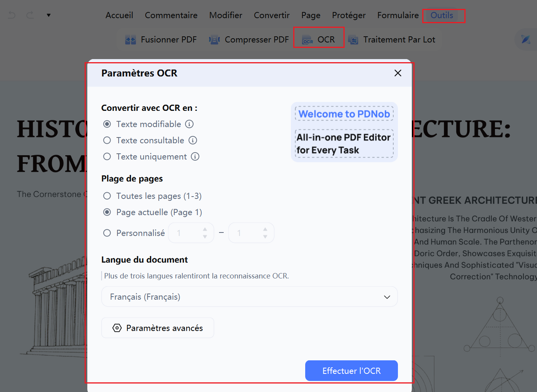Viewport: 537px width, 392px height.
Task: Open Paramètres avancés
Action: point(158,328)
